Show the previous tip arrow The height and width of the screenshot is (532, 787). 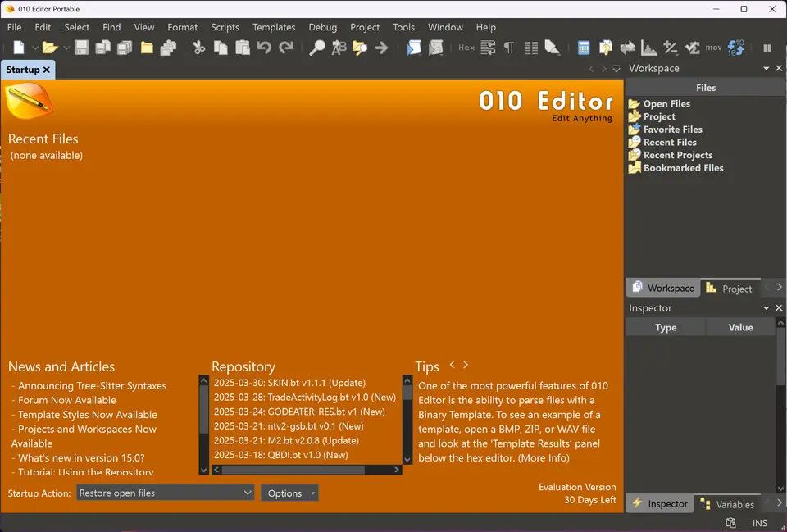(452, 365)
